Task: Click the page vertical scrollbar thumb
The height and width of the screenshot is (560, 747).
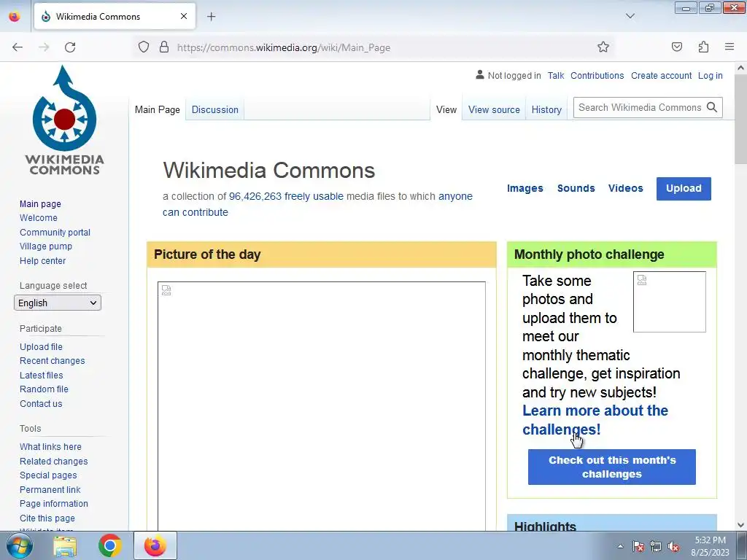Action: (x=740, y=119)
